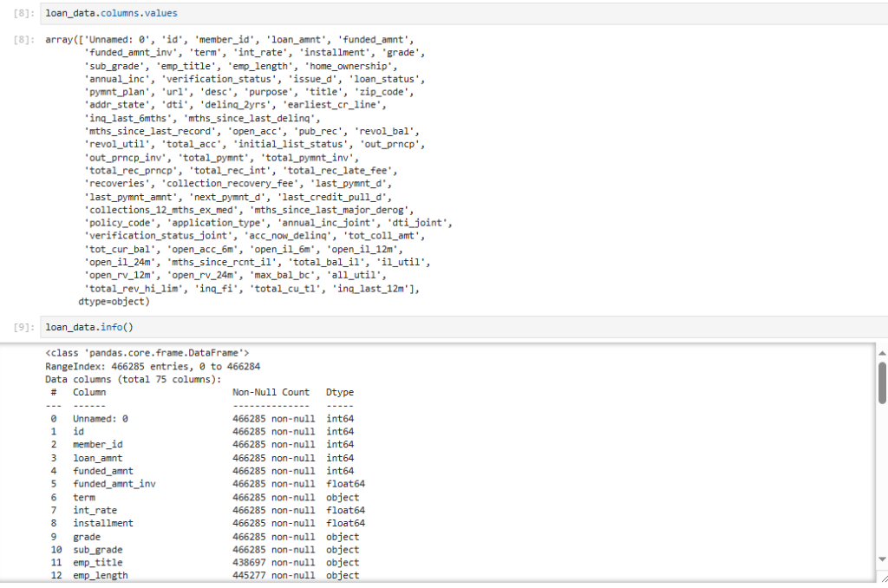Click the pandas.core.frame.DataFrame class line
888x588 pixels.
(147, 353)
